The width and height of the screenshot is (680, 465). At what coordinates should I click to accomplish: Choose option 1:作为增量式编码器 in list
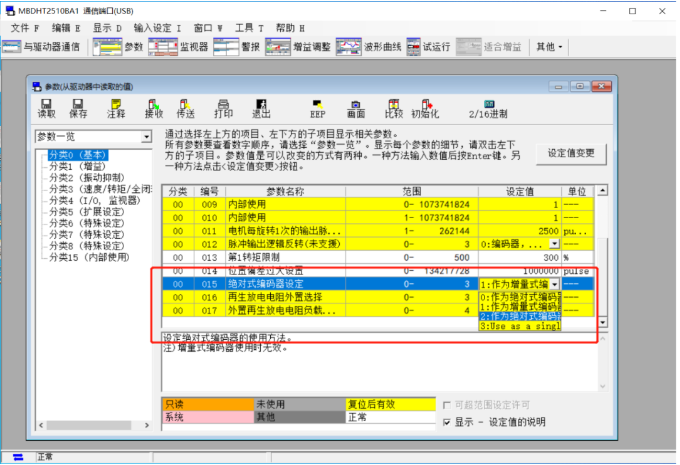pos(520,307)
